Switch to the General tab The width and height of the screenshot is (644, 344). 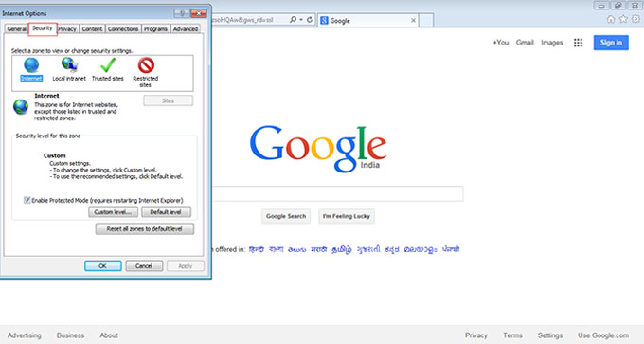[x=16, y=29]
